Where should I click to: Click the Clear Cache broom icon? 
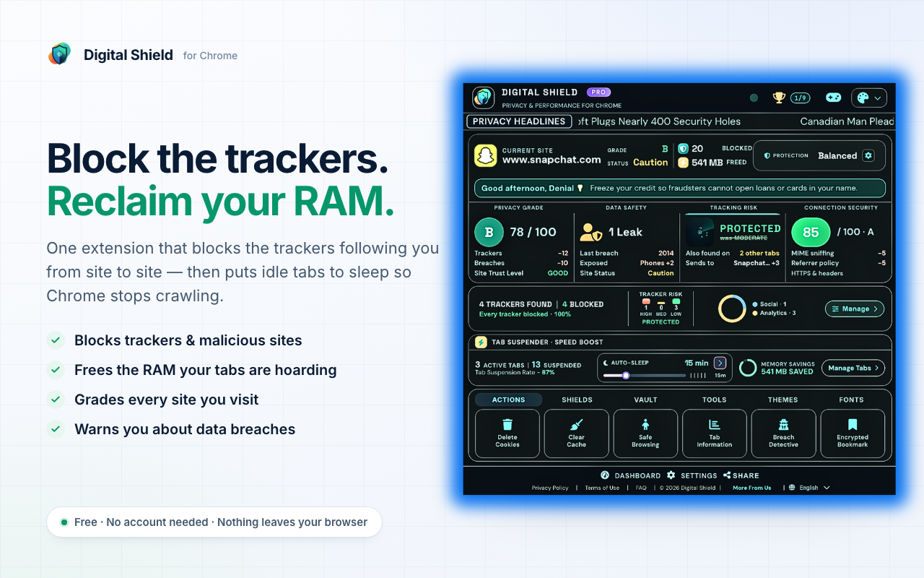coord(577,425)
